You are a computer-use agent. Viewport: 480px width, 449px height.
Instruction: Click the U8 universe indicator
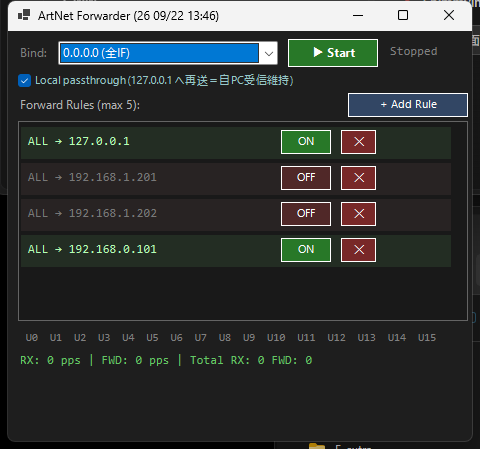click(x=225, y=338)
